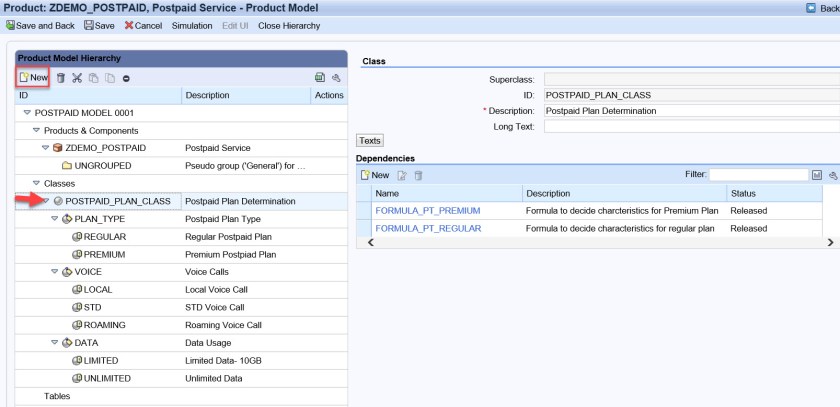Open the FORMULA_PT_PREMIUM dependency link
This screenshot has width=840, height=407.
[427, 211]
